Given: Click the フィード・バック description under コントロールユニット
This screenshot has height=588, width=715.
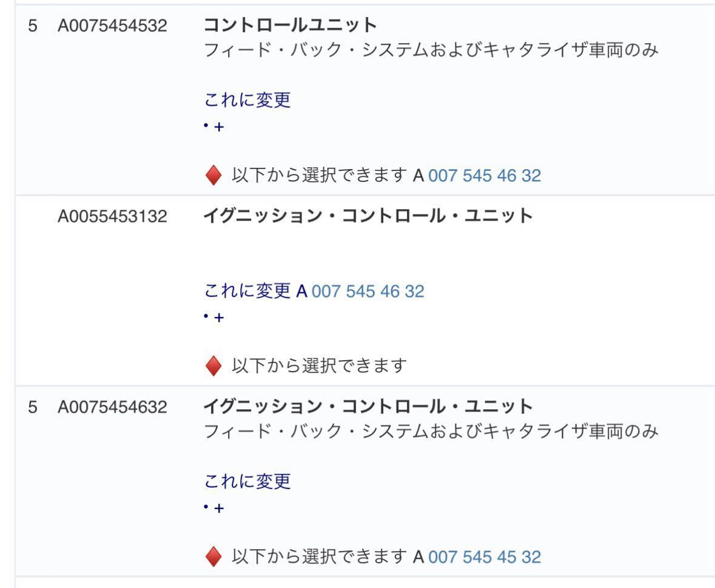Looking at the screenshot, I should 432,52.
